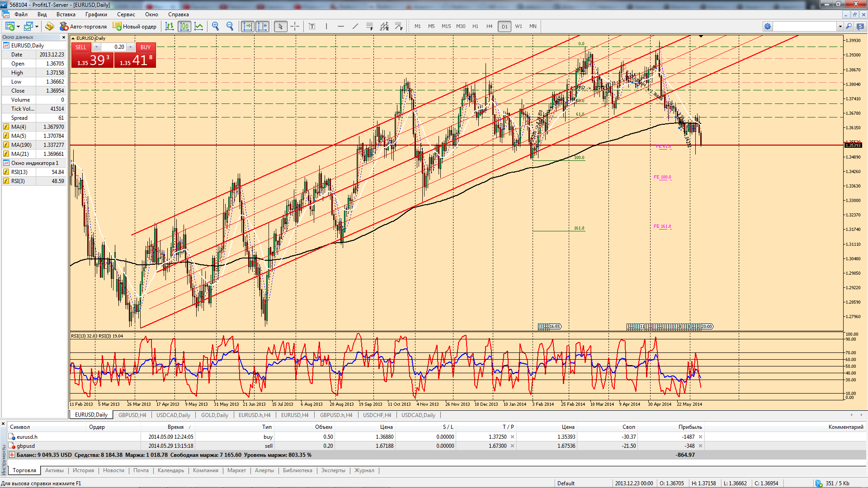Select the H4 timeframe button
868x488 pixels.
tap(489, 26)
